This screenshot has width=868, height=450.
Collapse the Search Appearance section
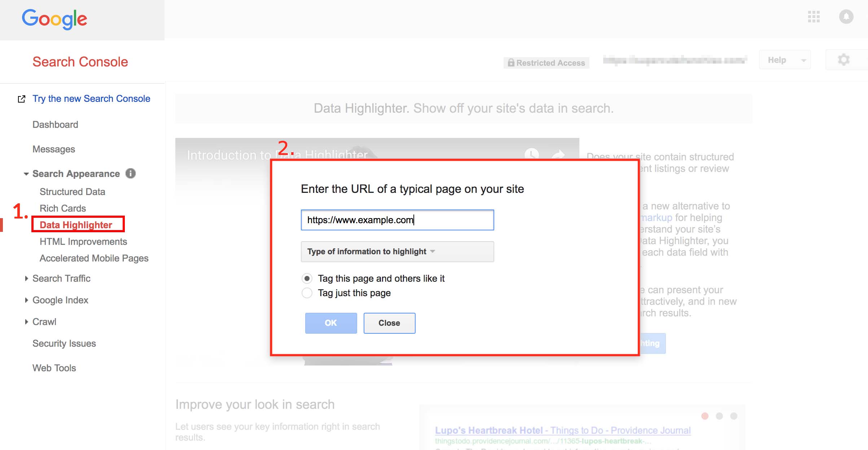(x=26, y=174)
